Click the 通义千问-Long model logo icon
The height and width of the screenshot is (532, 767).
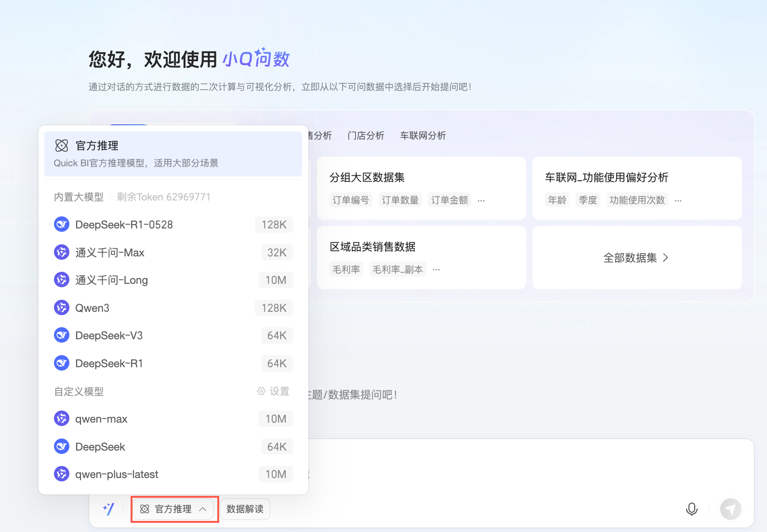click(62, 280)
